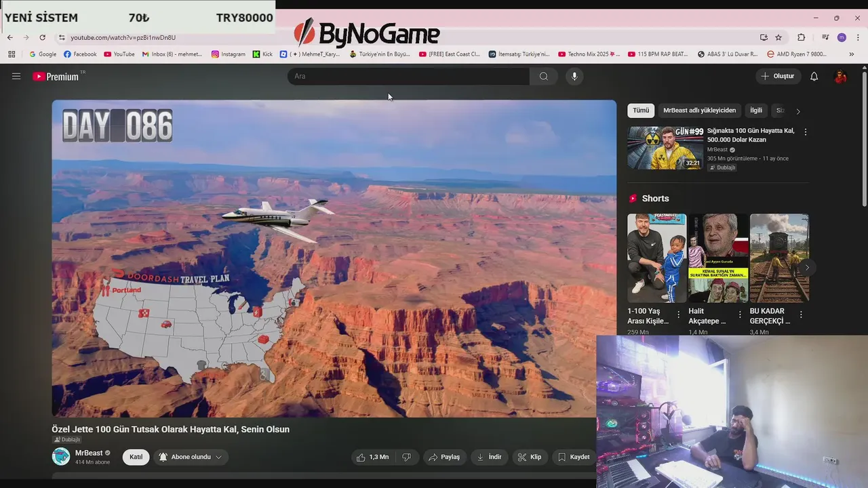Open the İtemsatış bookmark
The width and height of the screenshot is (868, 488).
tap(519, 54)
